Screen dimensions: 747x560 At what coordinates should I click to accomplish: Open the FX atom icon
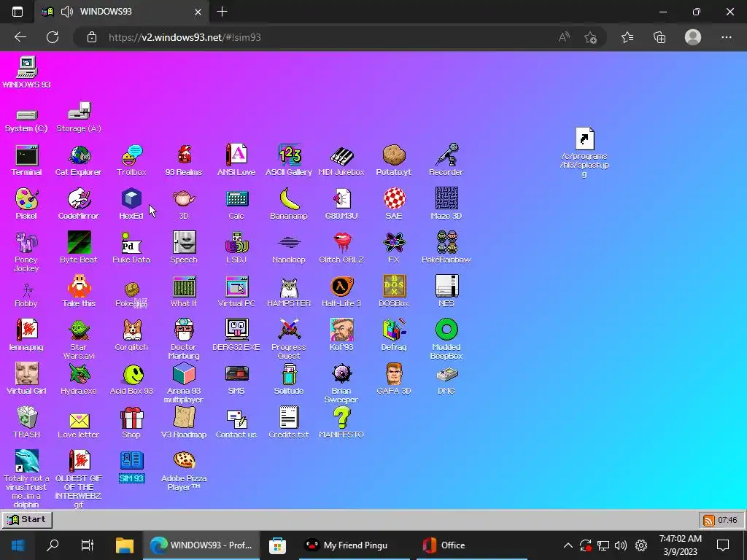point(393,248)
